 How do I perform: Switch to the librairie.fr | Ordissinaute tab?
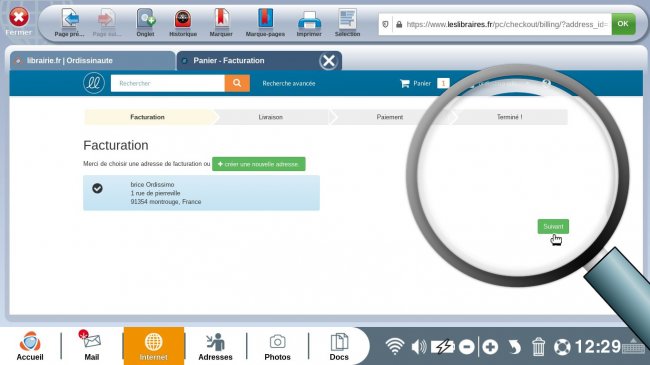click(70, 61)
